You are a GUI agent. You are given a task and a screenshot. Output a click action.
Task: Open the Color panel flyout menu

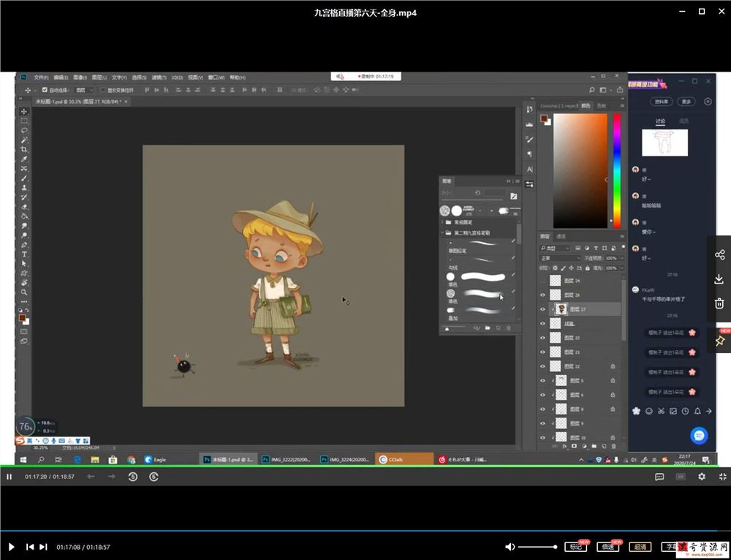coord(622,106)
